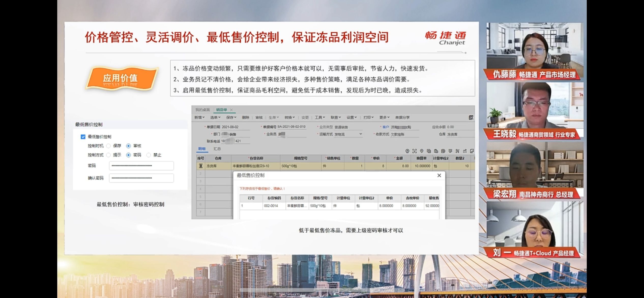Image resolution: width=644 pixels, height=298 pixels.
Task: Switch to the 明细 tab
Action: 202,149
